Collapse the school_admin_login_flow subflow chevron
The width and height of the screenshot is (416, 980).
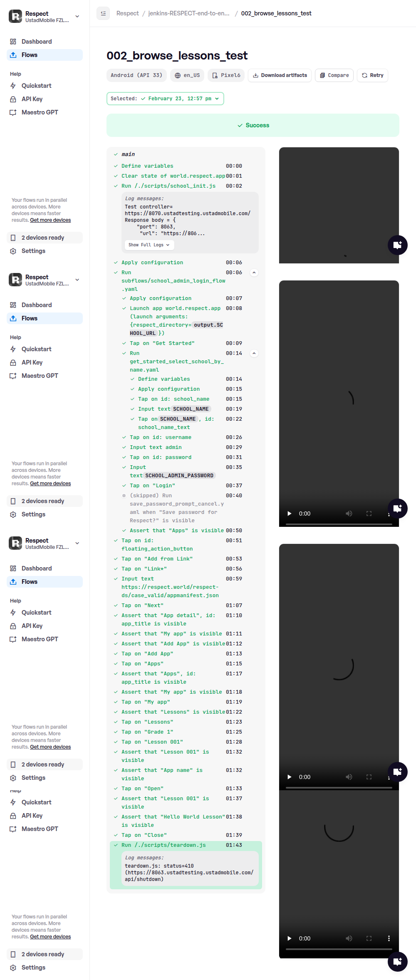[x=254, y=273]
